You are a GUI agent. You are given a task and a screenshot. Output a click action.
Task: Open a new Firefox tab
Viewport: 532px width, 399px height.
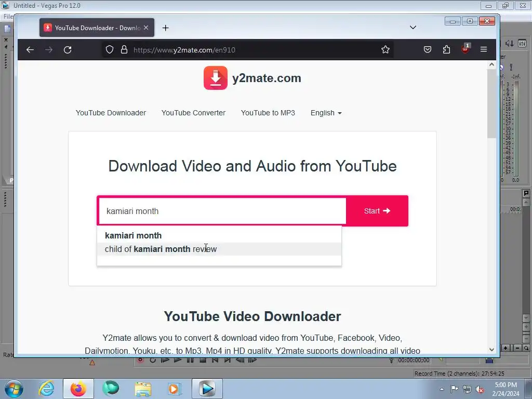coord(165,28)
